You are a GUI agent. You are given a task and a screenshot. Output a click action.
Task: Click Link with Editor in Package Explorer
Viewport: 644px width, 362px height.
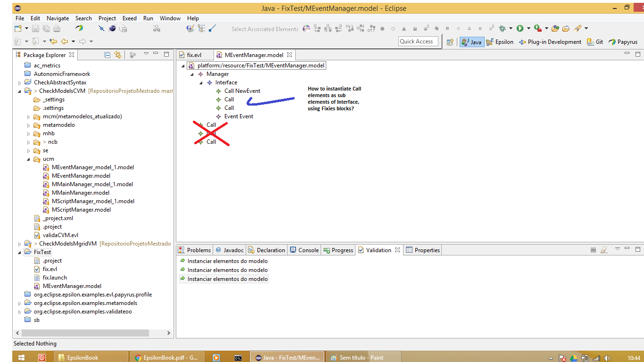117,55
